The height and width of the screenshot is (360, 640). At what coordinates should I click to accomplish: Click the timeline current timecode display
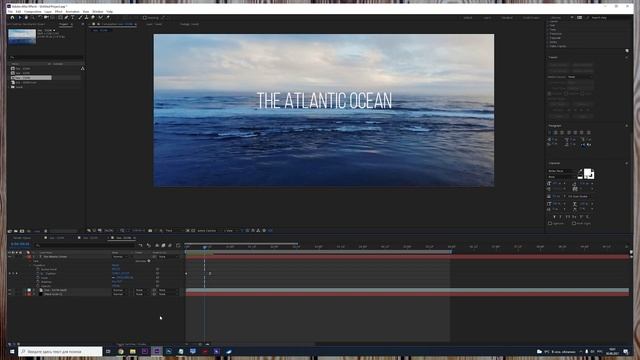(20, 244)
